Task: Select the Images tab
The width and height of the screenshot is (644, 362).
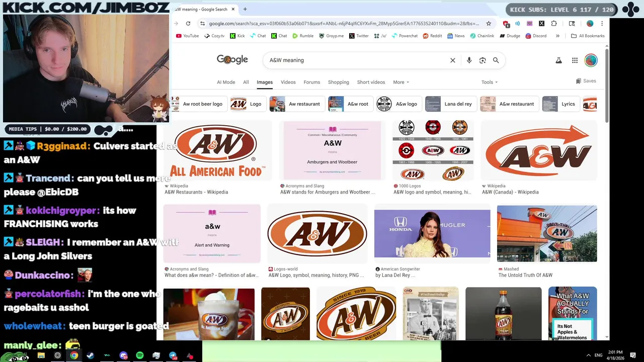Action: click(265, 82)
